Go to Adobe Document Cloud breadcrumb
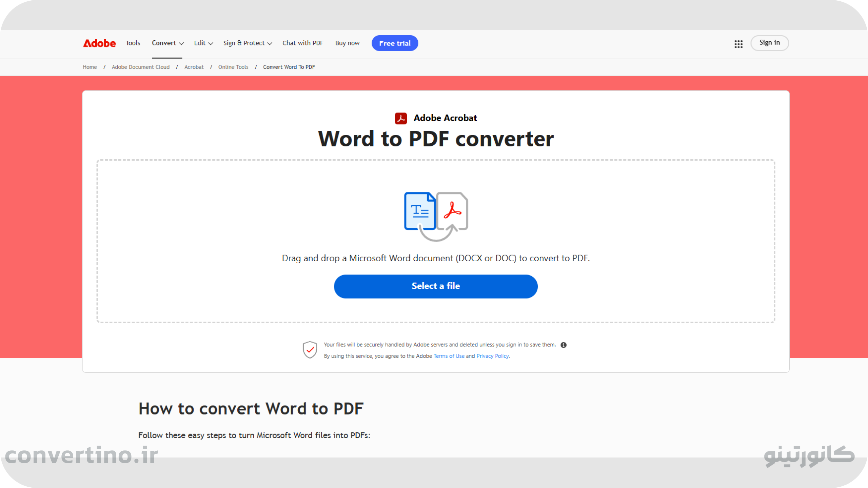Image resolution: width=868 pixels, height=488 pixels. coord(140,67)
